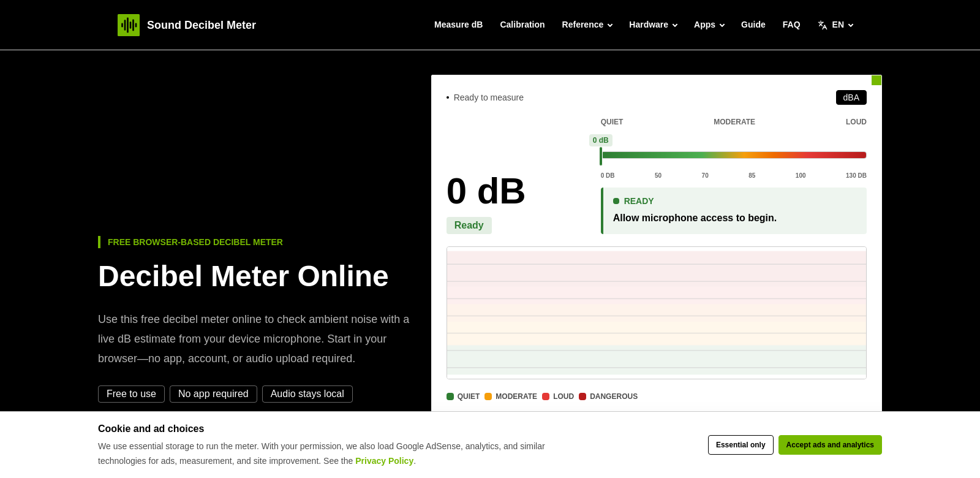Click the green QUIET legend swatch
The image size is (980, 478).
point(450,396)
